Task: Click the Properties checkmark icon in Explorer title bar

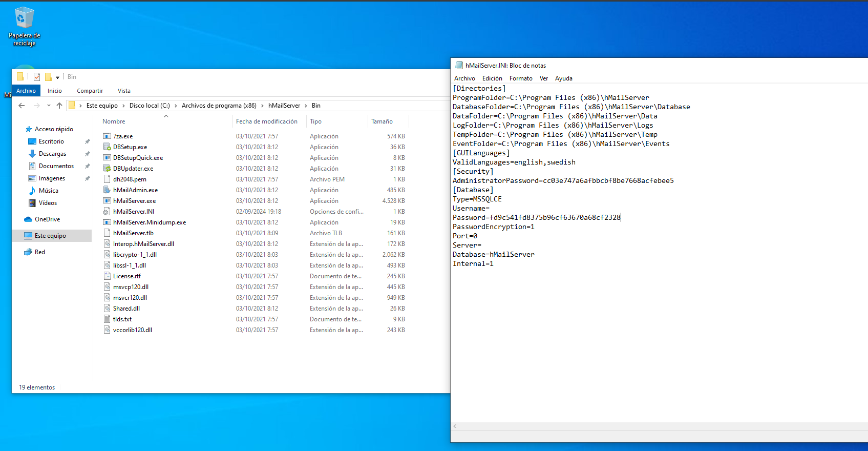Action: click(37, 77)
